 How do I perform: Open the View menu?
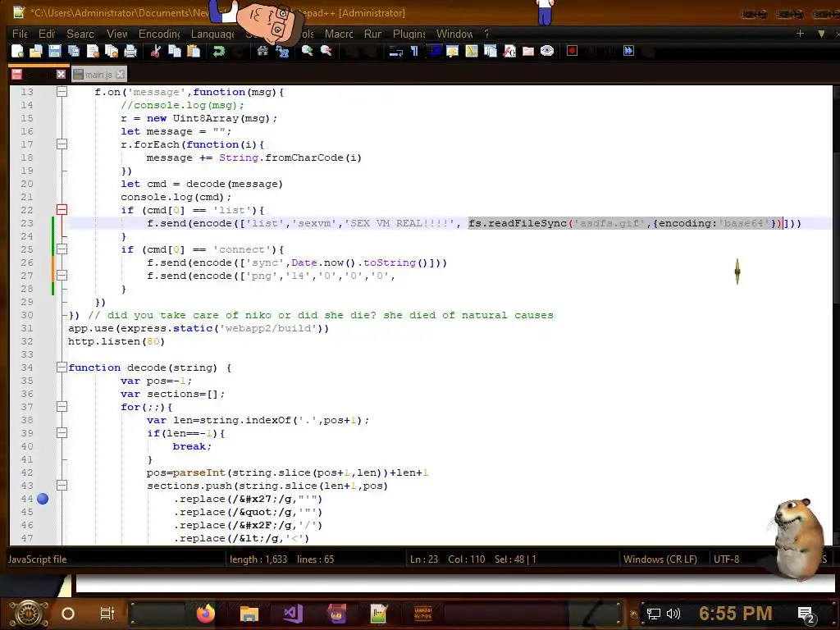[116, 34]
